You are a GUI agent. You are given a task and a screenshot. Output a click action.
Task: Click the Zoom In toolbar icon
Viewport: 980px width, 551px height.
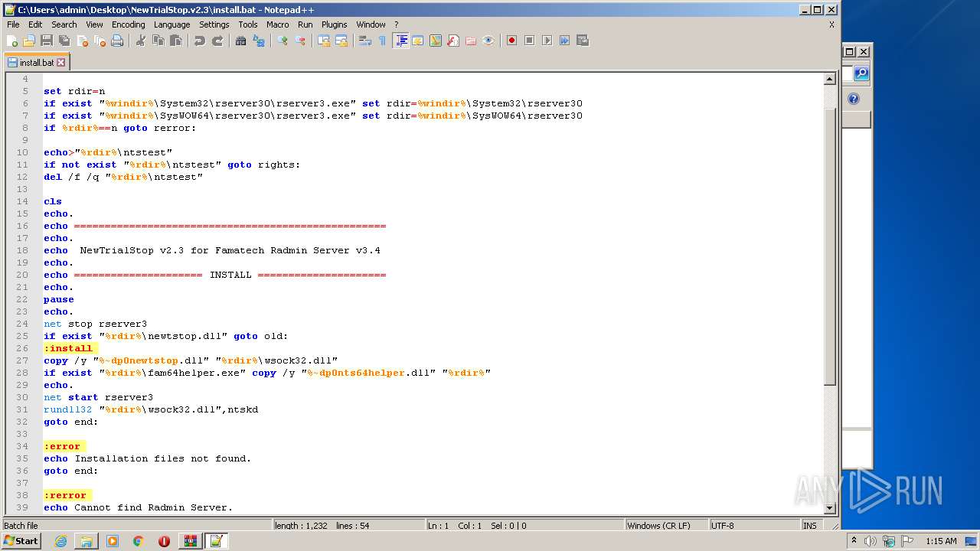283,41
